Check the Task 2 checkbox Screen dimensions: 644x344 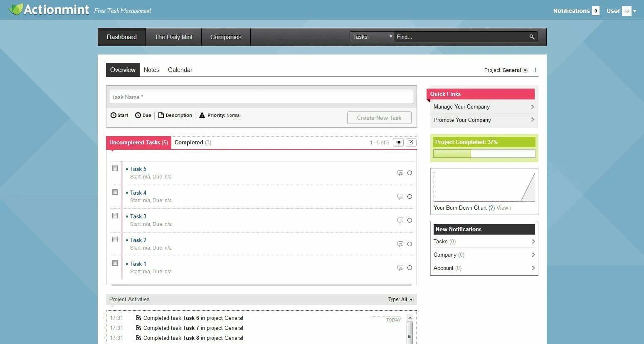click(x=115, y=240)
